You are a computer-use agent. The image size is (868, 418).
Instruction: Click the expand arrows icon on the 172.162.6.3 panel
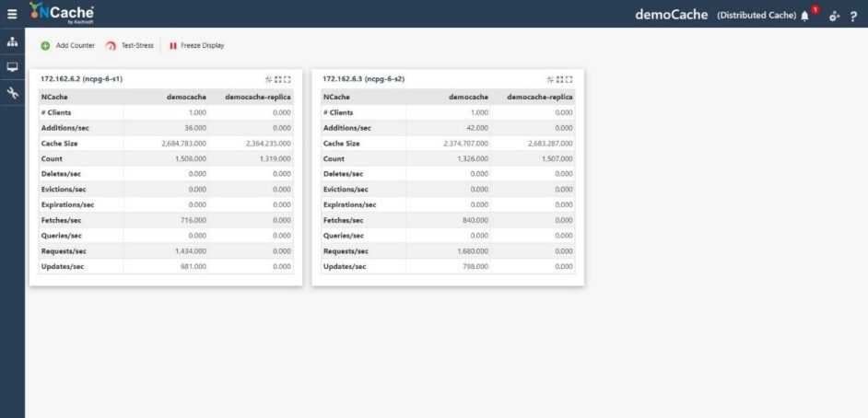pos(559,79)
